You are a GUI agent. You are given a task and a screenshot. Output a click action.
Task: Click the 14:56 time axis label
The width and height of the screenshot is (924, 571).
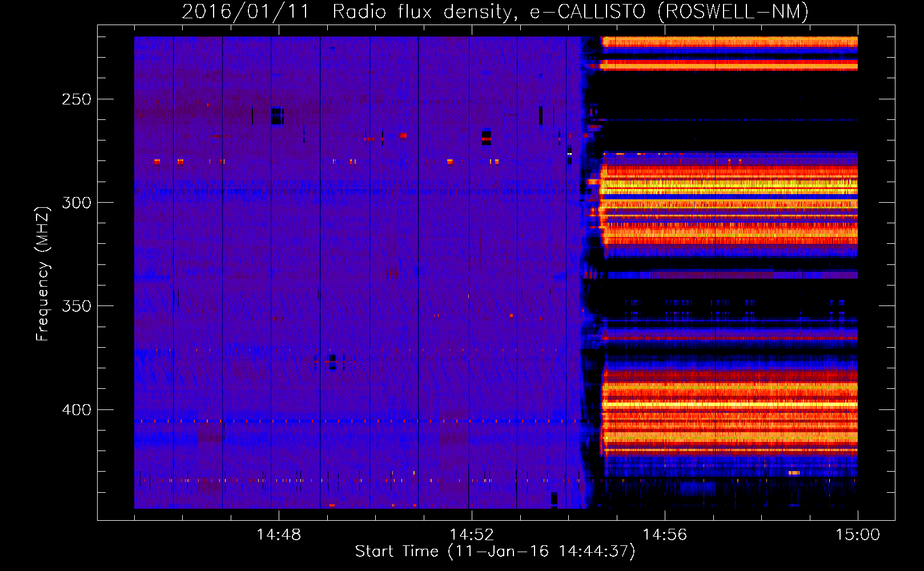(x=665, y=535)
